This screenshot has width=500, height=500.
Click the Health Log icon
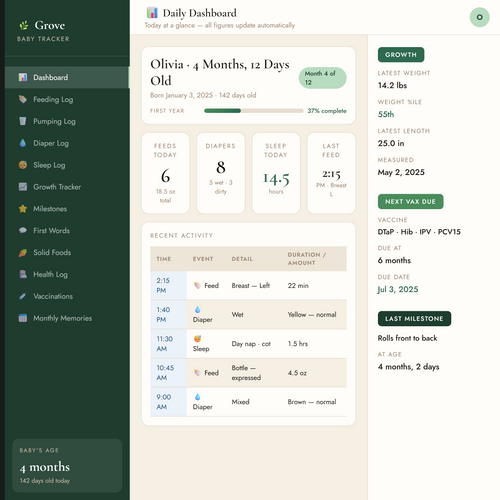pyautogui.click(x=23, y=274)
